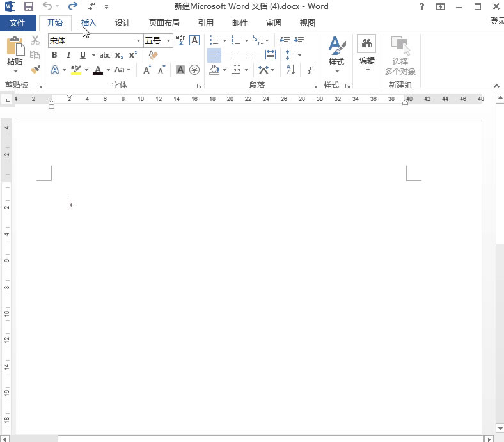Click the Select Multiple Objects icon
This screenshot has height=442, width=504.
400,55
